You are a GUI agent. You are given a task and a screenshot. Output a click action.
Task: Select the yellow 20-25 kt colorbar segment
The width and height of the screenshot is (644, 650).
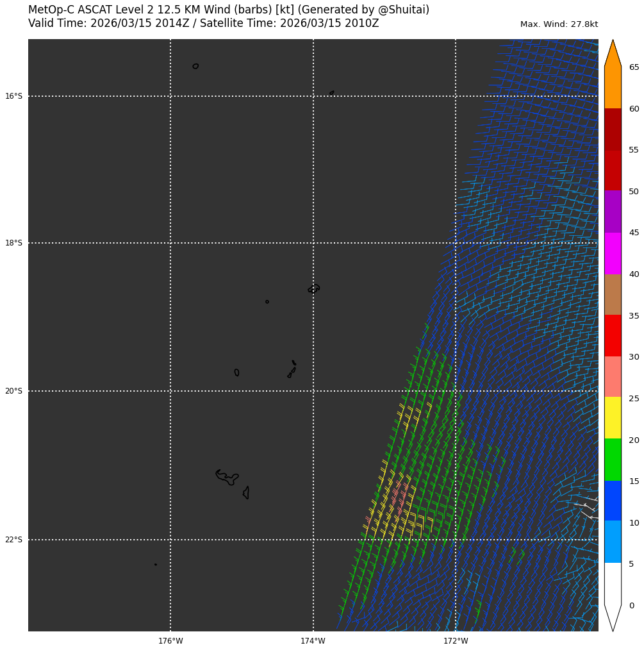click(x=613, y=417)
